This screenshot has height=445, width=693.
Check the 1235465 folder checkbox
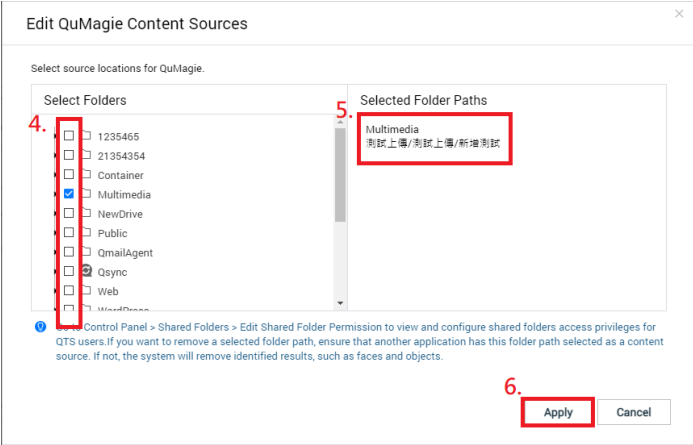69,135
